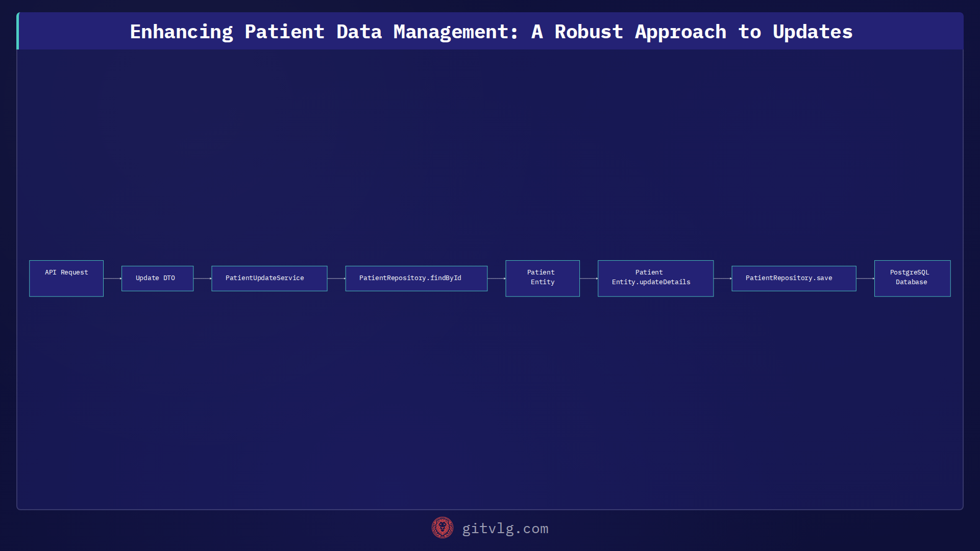This screenshot has width=980, height=551.
Task: Click the PatientRepository.save node
Action: tap(794, 279)
